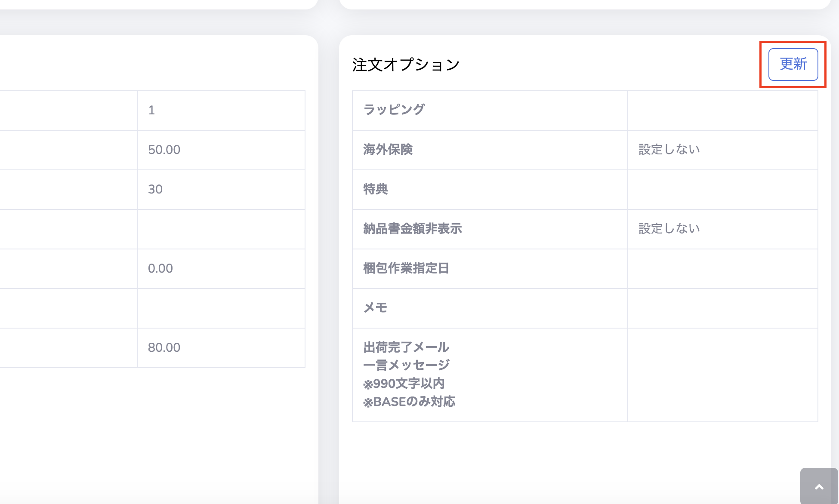Select 設定しない value for 納品書金額非表示
Image resolution: width=839 pixels, height=504 pixels.
[669, 228]
